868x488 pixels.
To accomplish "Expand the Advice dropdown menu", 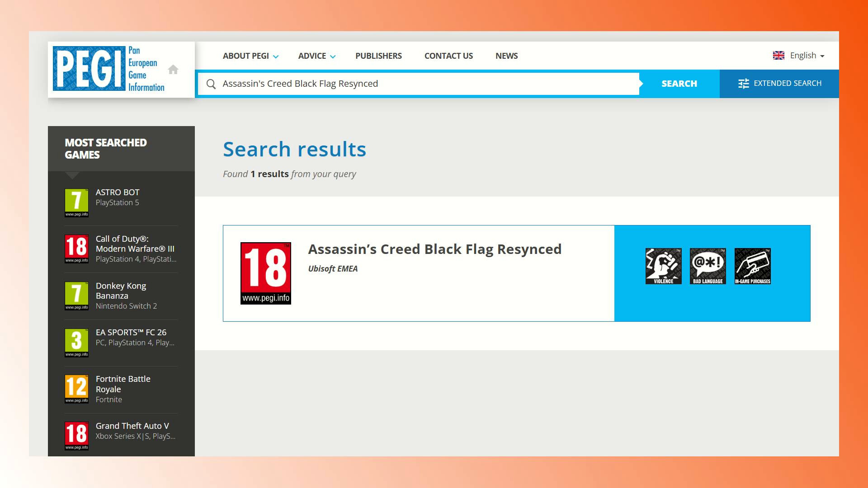I will tap(316, 56).
